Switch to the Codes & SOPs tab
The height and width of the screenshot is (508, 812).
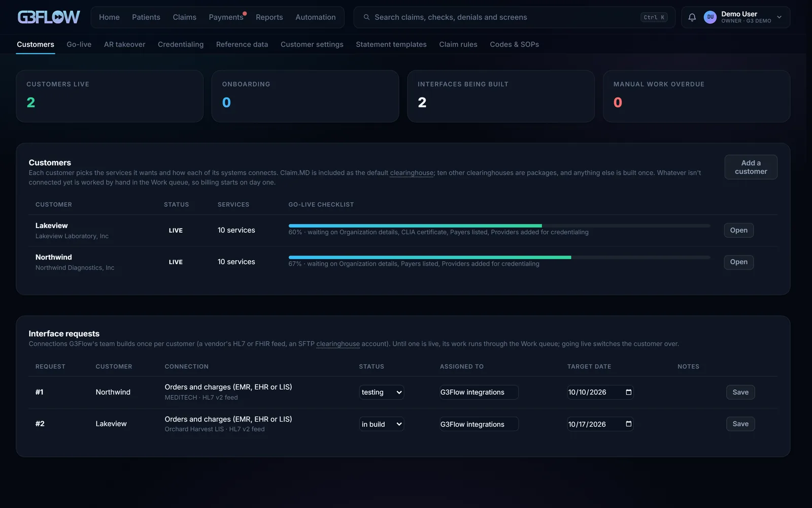514,44
